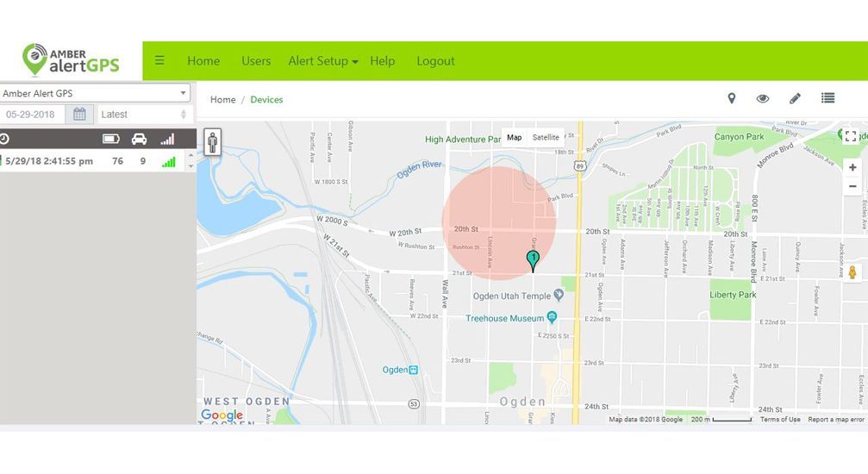
Task: Click the Home breadcrumb link
Action: pos(222,100)
